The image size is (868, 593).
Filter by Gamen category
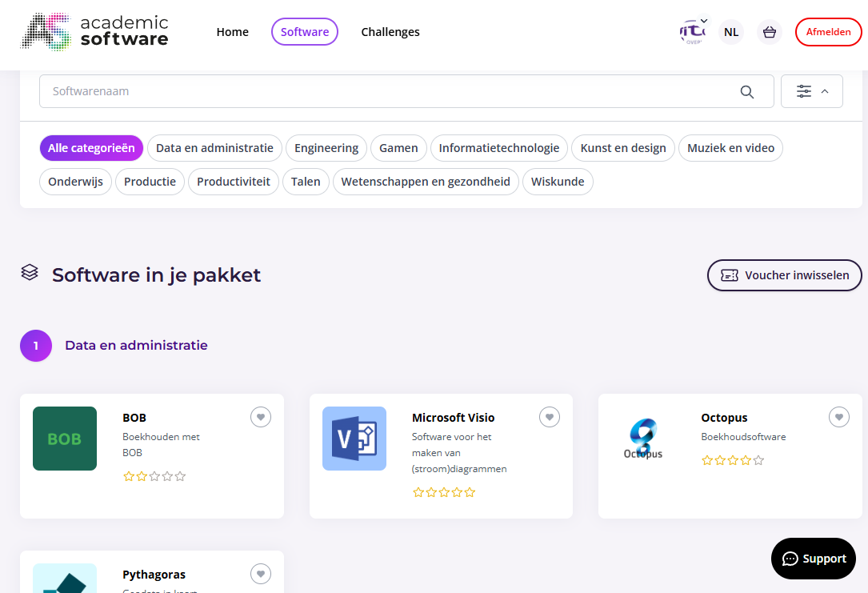point(398,148)
